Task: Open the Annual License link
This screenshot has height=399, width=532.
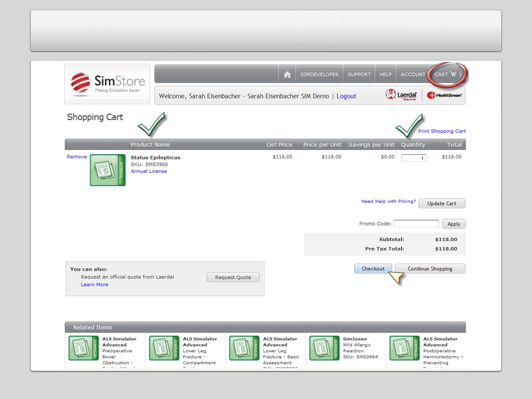Action: pos(149,171)
